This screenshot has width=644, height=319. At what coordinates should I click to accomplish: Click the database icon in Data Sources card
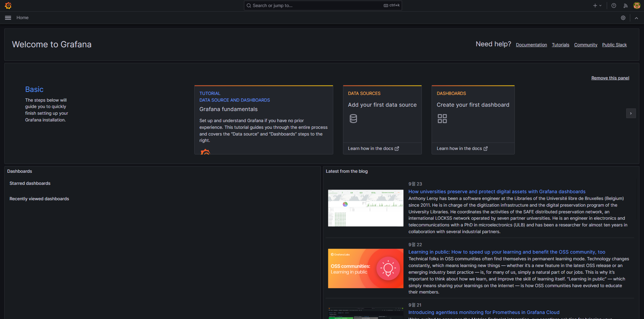(353, 119)
